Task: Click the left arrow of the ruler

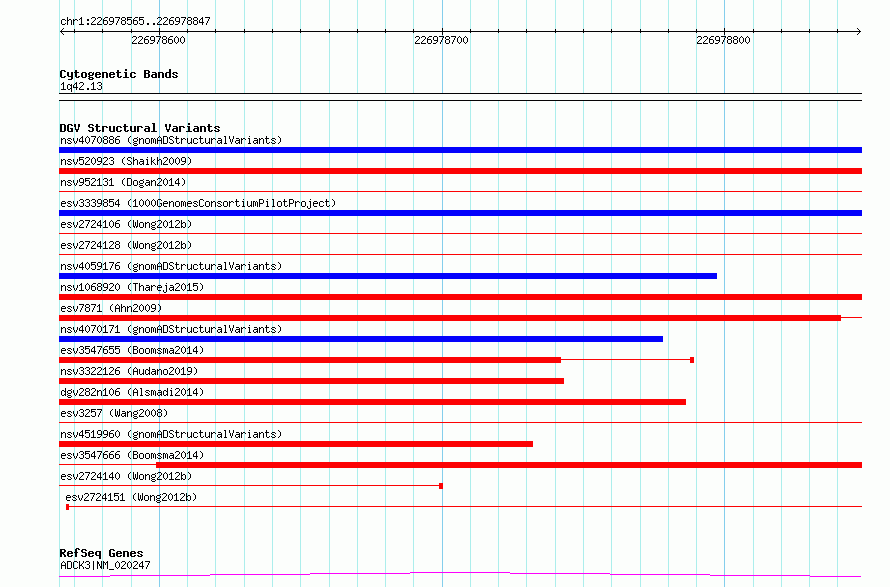Action: point(62,32)
